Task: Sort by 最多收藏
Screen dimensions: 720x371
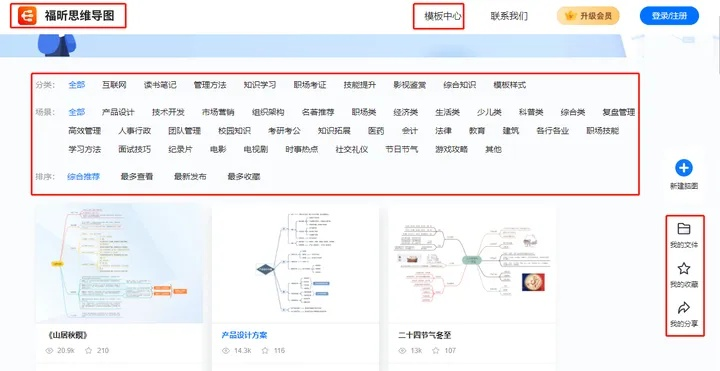Action: pos(244,176)
